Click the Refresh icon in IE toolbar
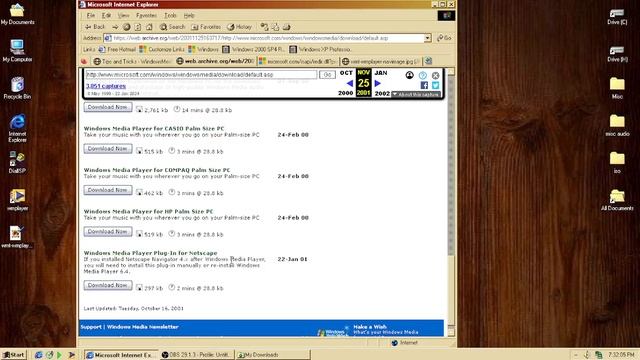 coord(138,27)
